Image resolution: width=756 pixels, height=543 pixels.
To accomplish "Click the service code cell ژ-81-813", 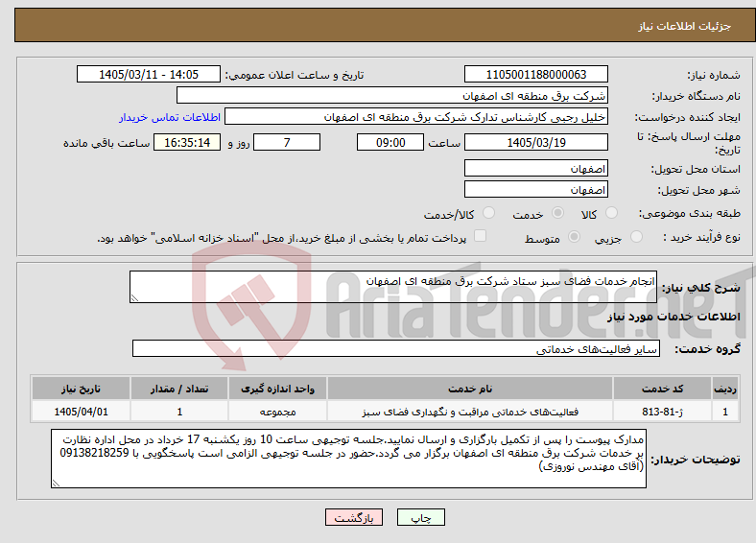I will pos(663,412).
